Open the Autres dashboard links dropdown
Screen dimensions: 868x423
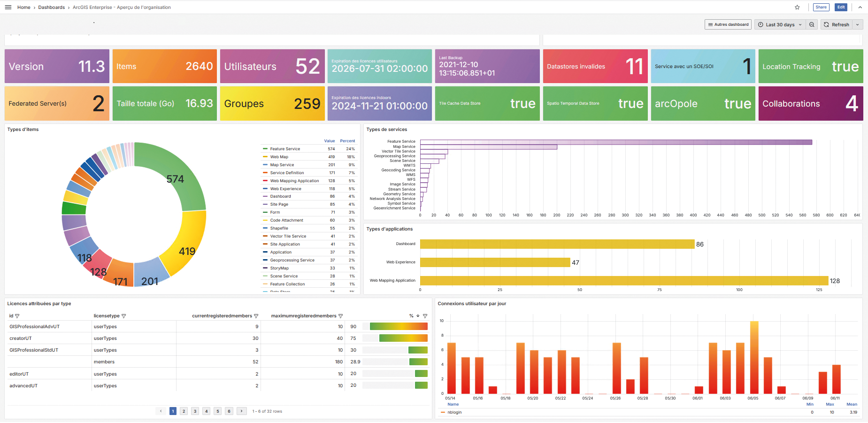coord(728,24)
